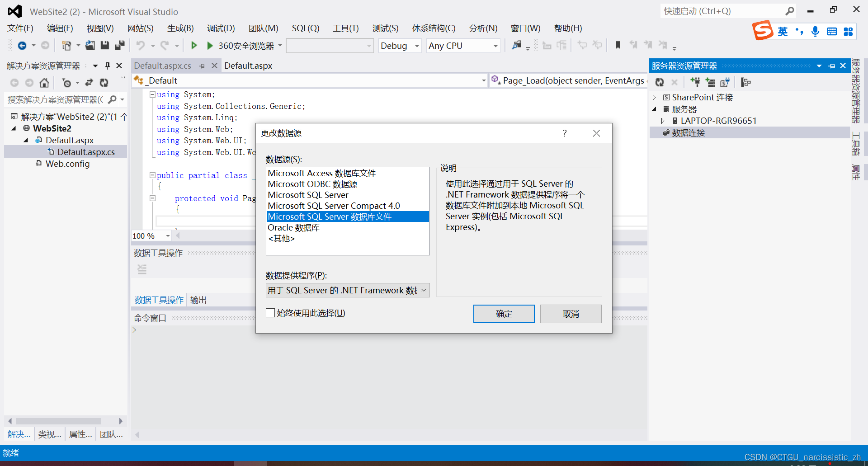Click the Sogou input method logo
This screenshot has width=868, height=466.
(763, 30)
